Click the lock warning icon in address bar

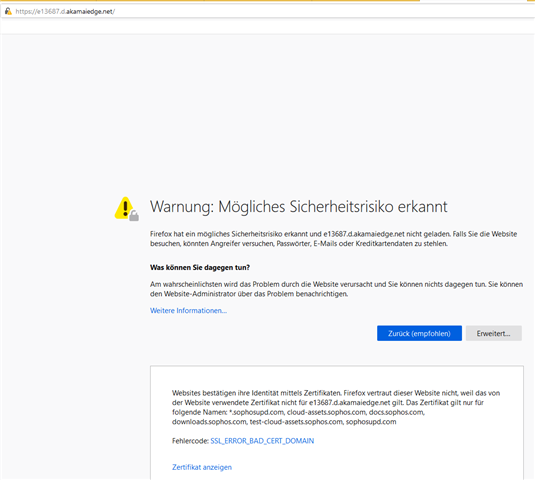[8, 11]
